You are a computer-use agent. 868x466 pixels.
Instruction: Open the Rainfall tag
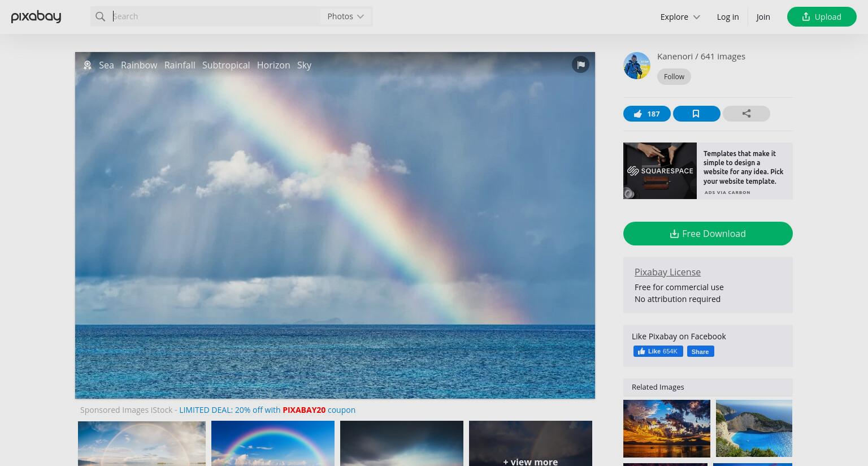[180, 65]
